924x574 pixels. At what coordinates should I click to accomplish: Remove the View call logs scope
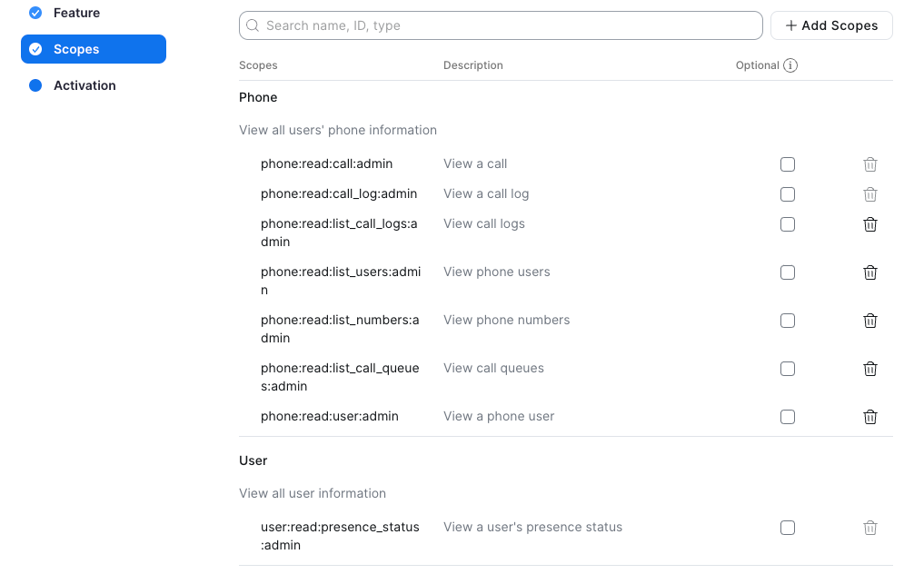[869, 224]
